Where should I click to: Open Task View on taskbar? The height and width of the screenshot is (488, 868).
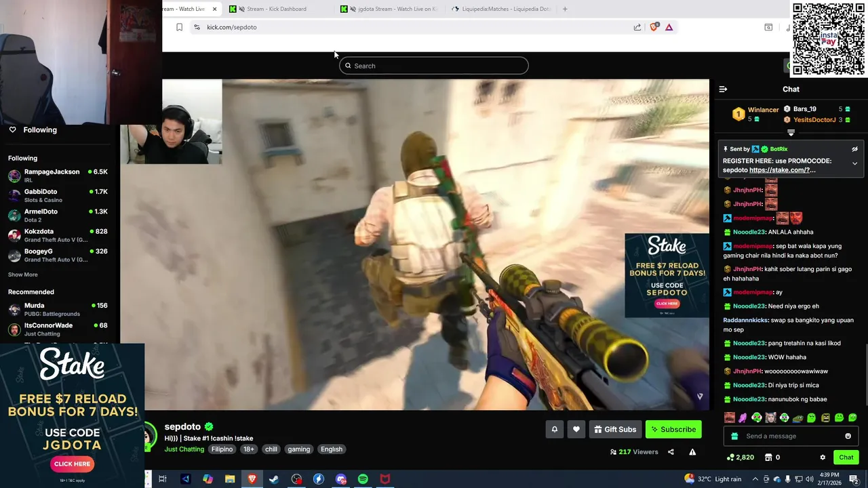point(163,479)
